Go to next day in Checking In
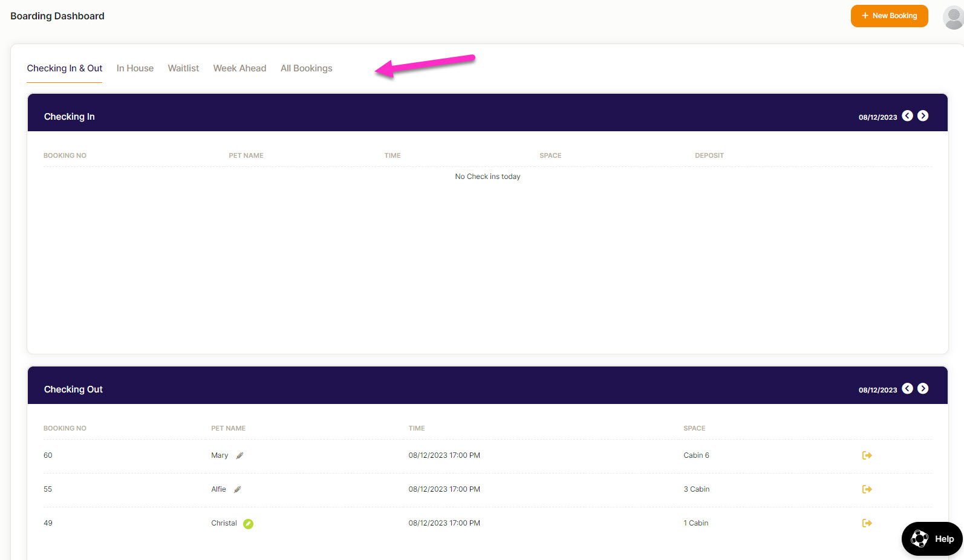 pyautogui.click(x=923, y=116)
